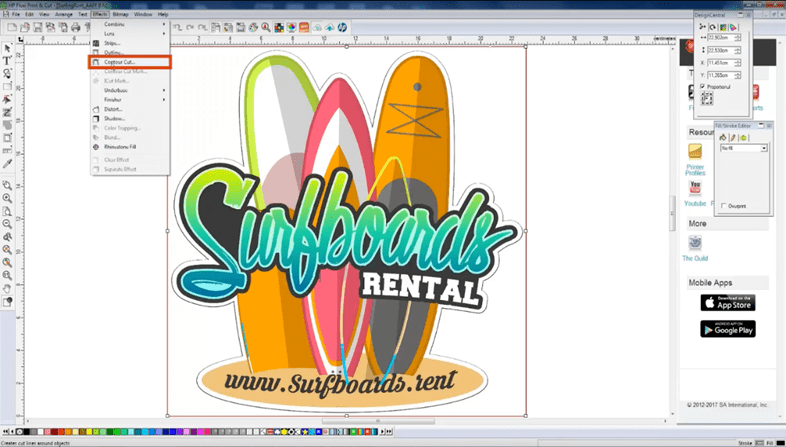Click the HP logo toolbar icon

coord(342,27)
